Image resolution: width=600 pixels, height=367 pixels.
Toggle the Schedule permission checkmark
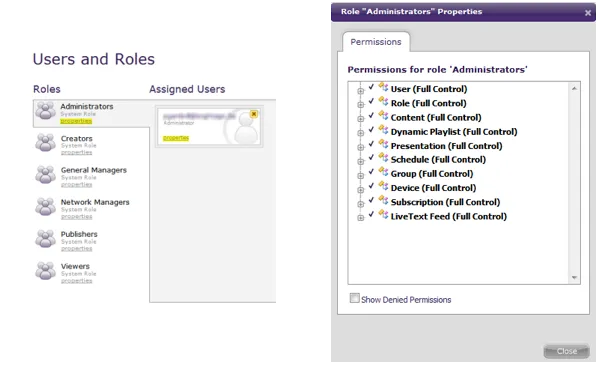tap(371, 157)
